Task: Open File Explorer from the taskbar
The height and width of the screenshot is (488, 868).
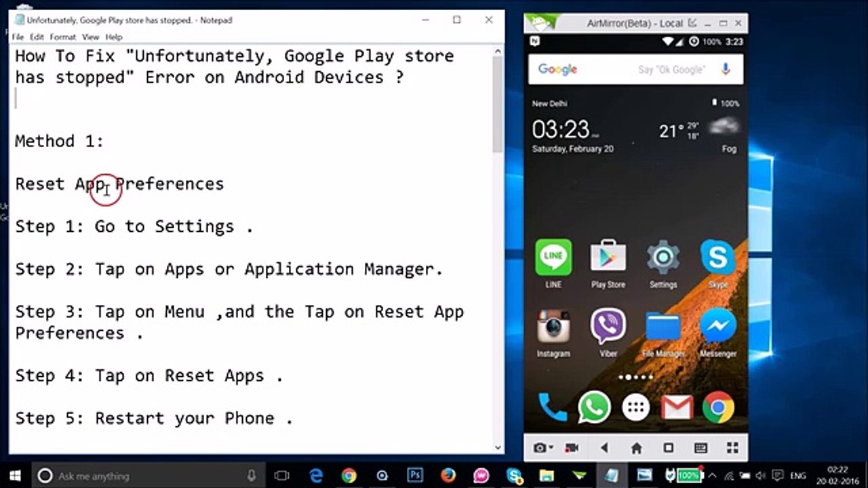Action: (547, 476)
